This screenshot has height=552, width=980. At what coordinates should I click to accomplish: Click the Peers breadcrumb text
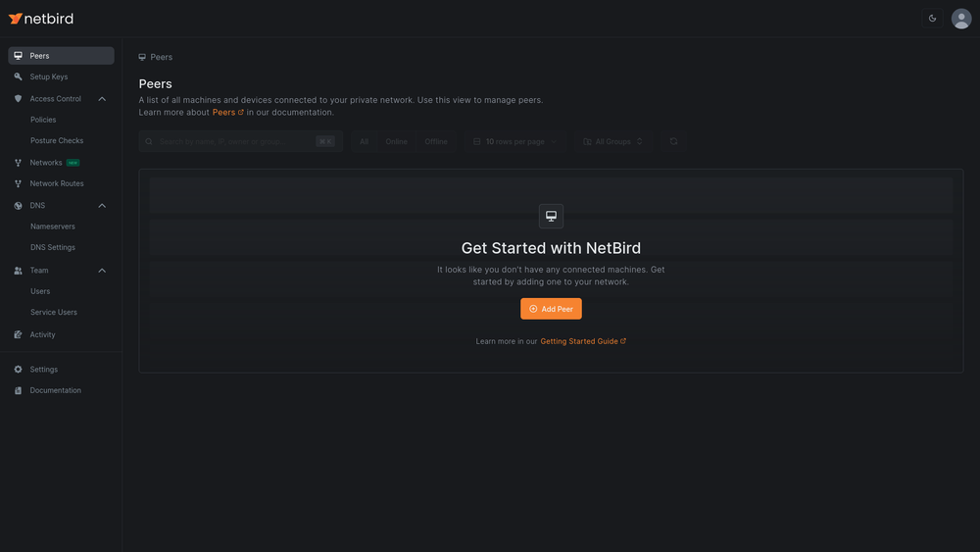pos(162,57)
